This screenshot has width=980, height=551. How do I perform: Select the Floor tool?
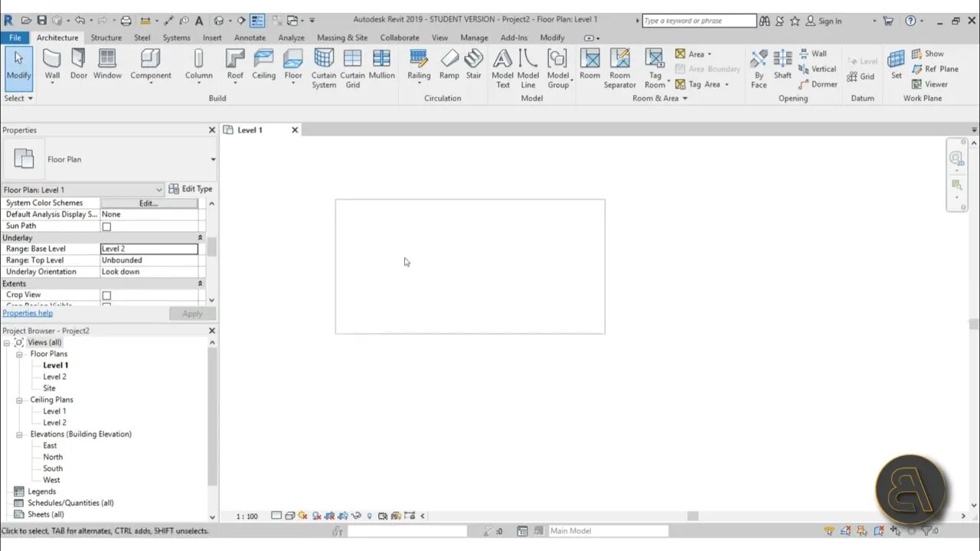tap(293, 64)
